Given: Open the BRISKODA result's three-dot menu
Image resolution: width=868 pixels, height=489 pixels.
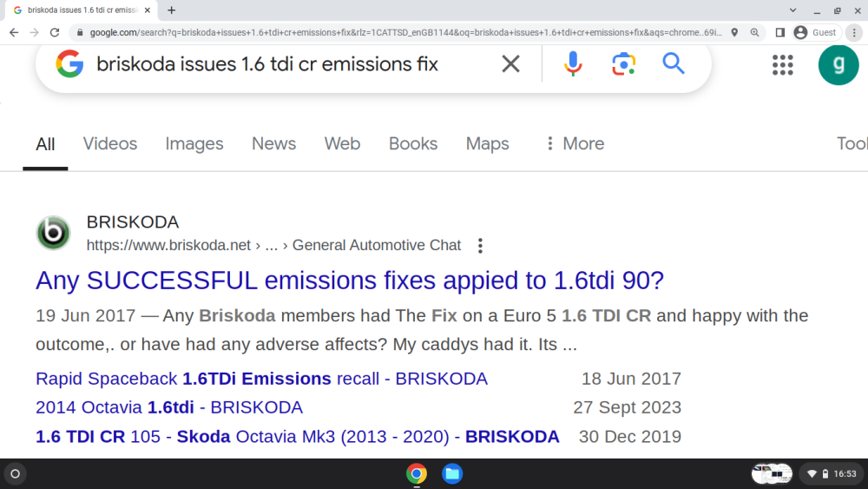Looking at the screenshot, I should [480, 245].
